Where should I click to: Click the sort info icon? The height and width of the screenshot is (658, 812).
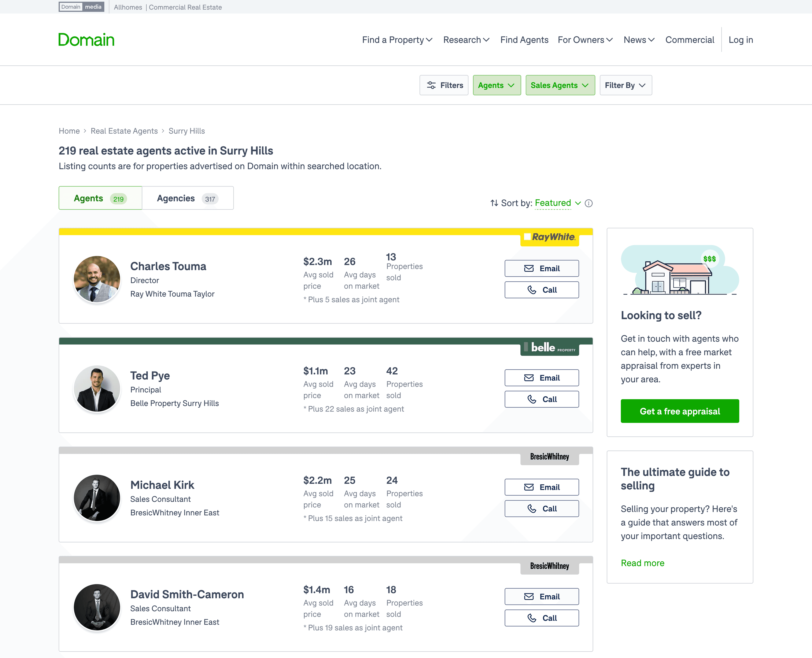(588, 203)
